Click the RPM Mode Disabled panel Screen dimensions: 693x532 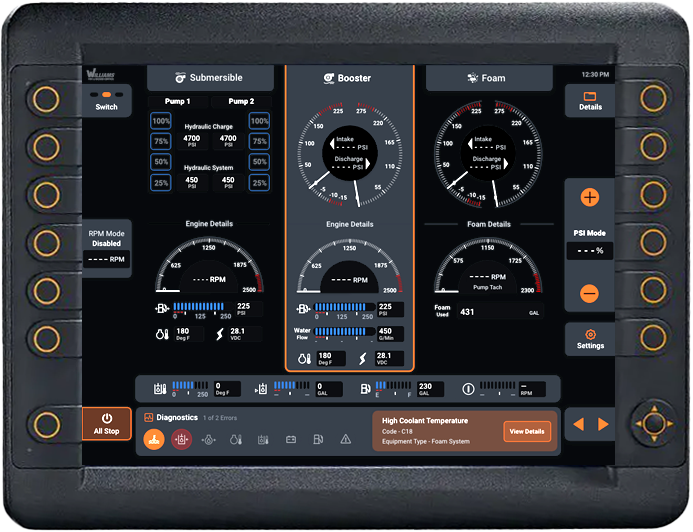[x=106, y=246]
